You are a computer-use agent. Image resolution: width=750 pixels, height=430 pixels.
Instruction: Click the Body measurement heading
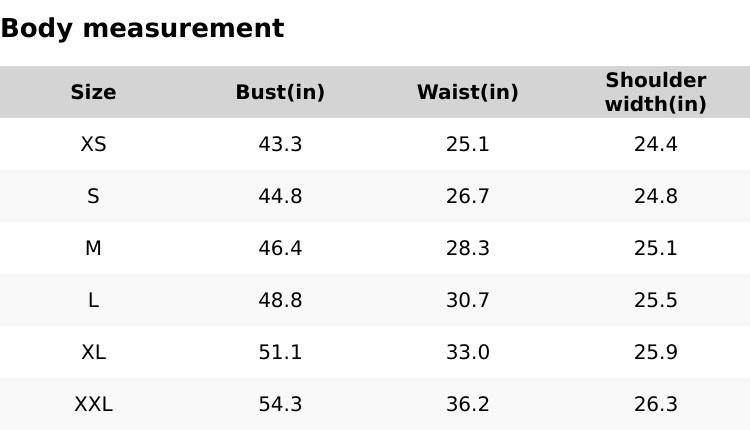(142, 28)
